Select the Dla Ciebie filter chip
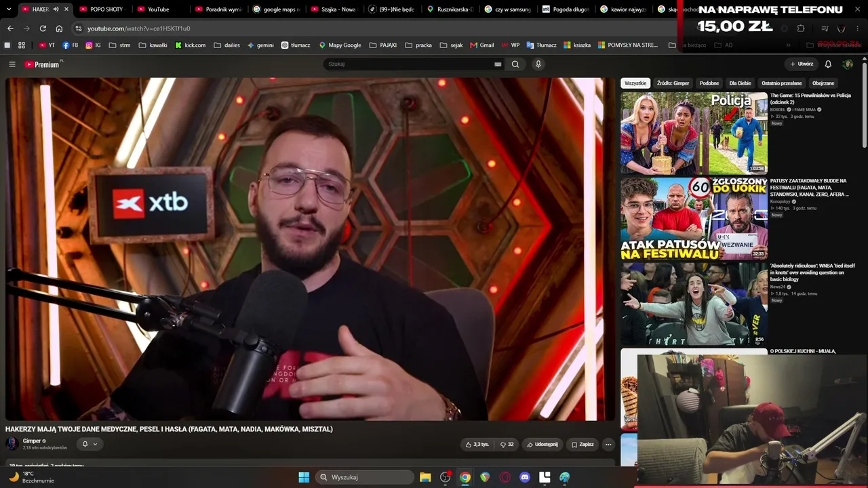 [x=740, y=83]
